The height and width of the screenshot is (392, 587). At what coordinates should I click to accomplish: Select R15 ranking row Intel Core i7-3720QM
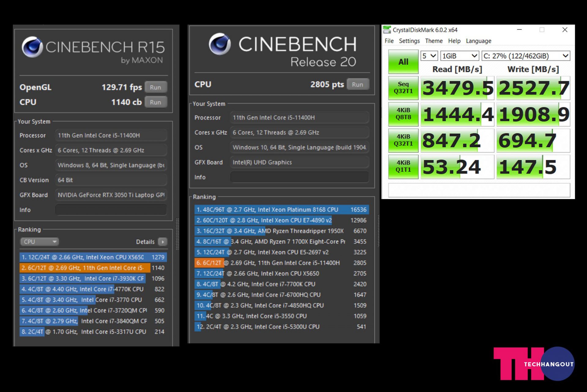(x=93, y=310)
